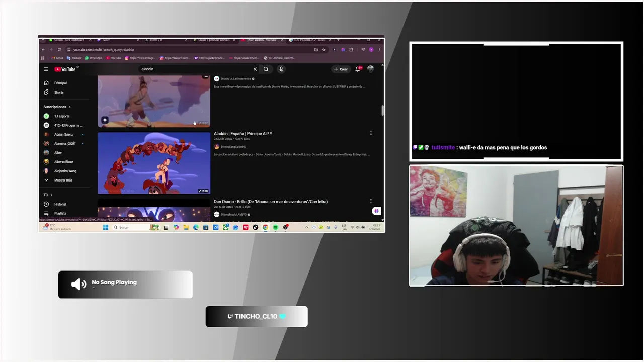Open Microsoft Edge from the taskbar

[196, 227]
